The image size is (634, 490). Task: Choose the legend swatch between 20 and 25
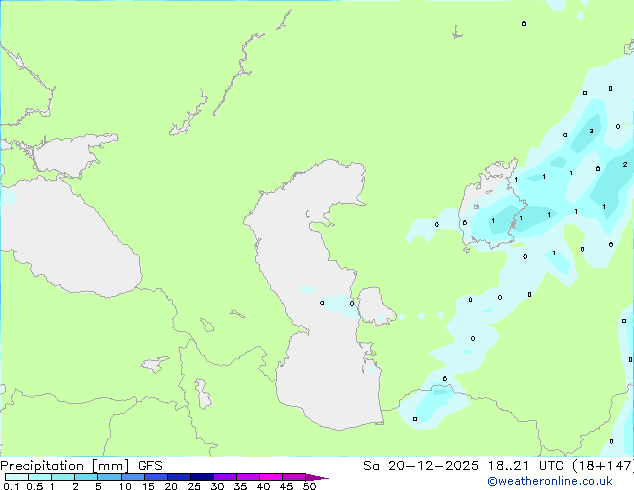coord(179,477)
